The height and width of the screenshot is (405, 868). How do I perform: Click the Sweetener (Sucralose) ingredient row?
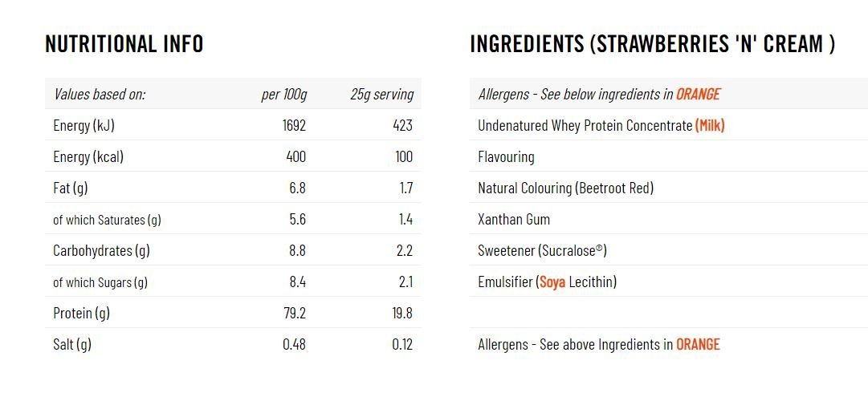tap(542, 250)
